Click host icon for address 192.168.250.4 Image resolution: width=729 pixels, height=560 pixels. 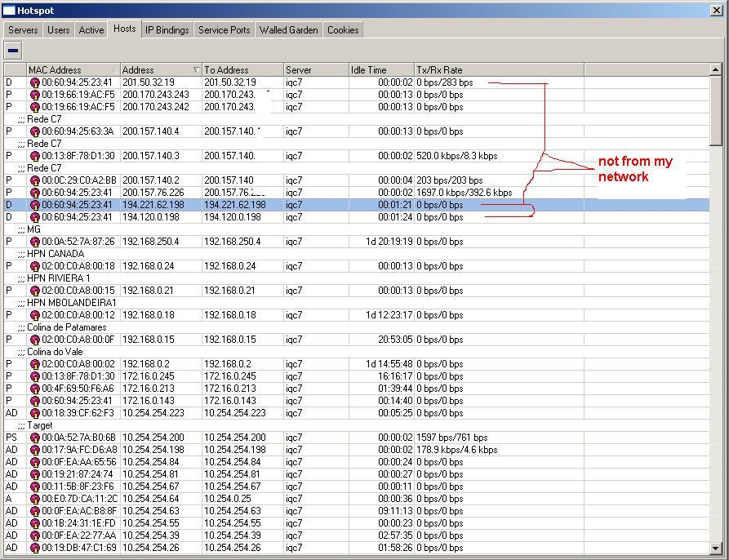[35, 242]
